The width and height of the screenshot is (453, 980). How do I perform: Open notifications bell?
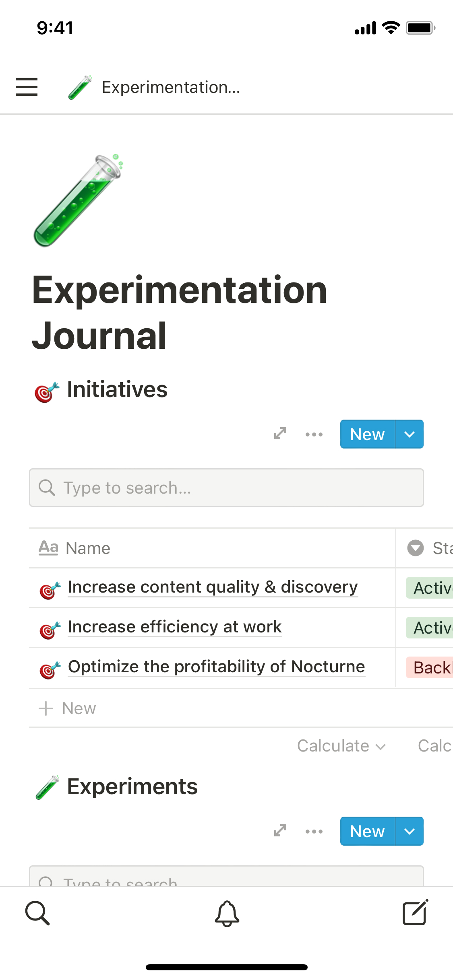227,913
